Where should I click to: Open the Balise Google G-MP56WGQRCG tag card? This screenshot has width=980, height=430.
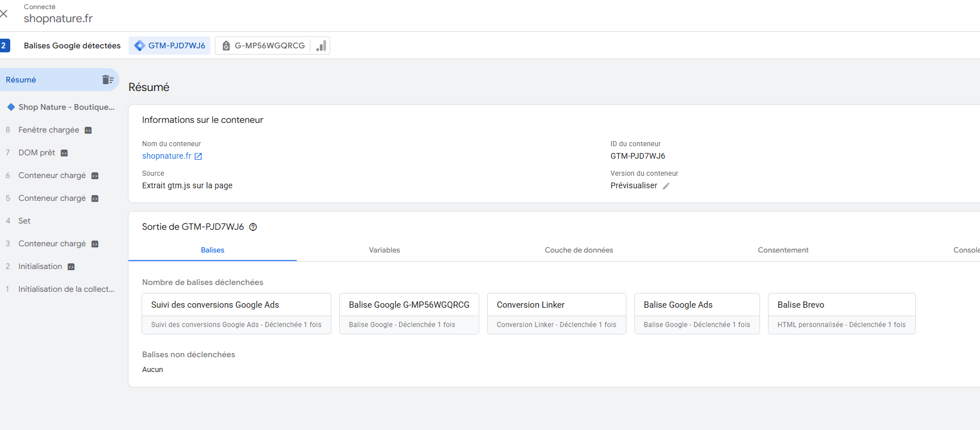pyautogui.click(x=409, y=313)
